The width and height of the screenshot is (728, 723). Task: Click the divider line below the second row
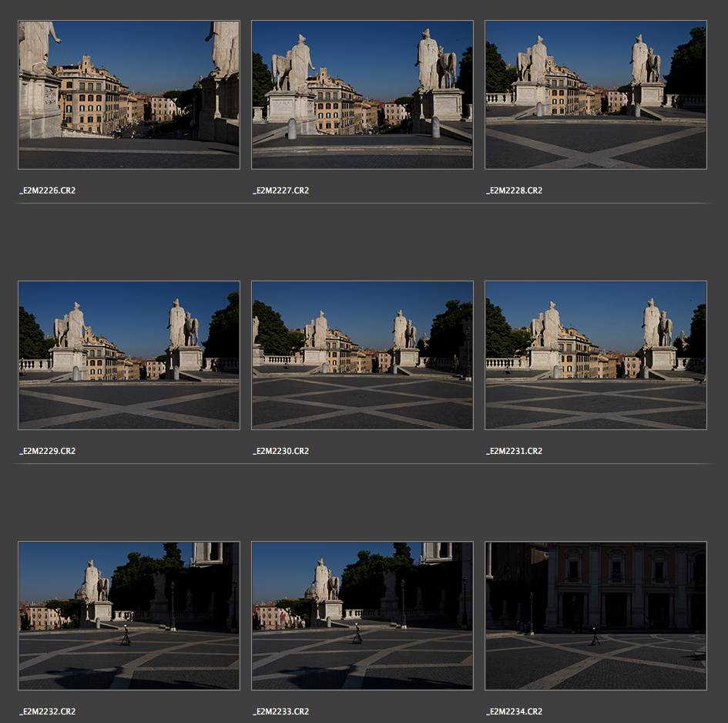[x=362, y=464]
